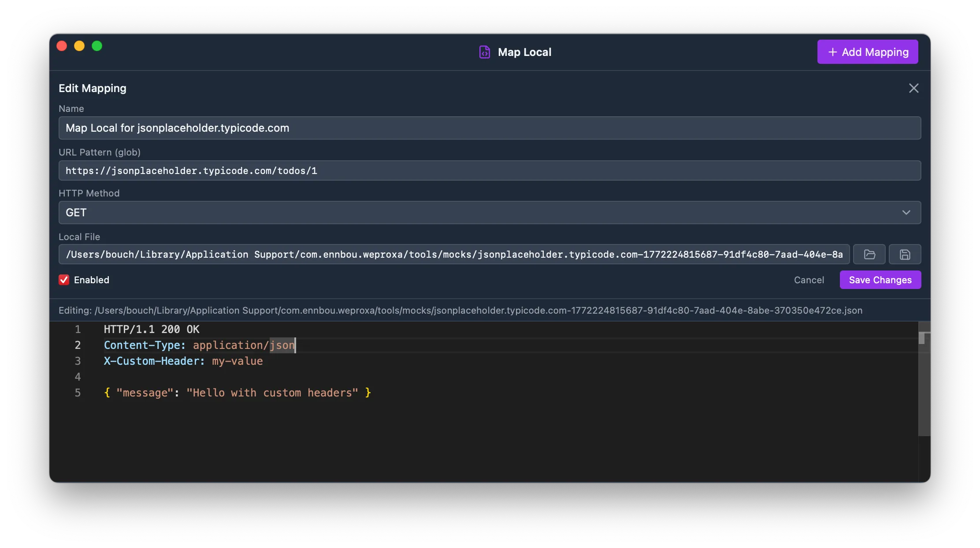Click line number 3 in the gutter
Screen dimensions: 980x548
coord(78,361)
